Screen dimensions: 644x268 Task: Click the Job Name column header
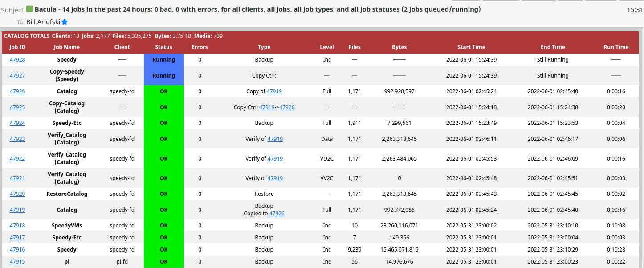(x=67, y=47)
